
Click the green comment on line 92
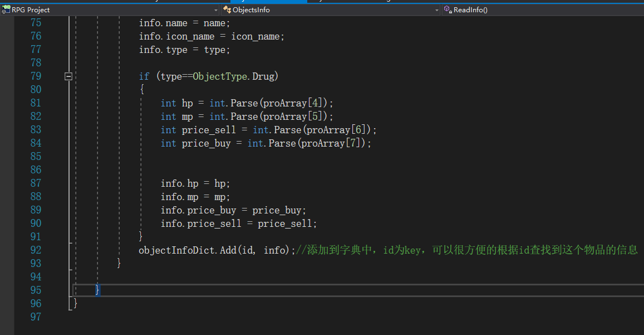[467, 250]
